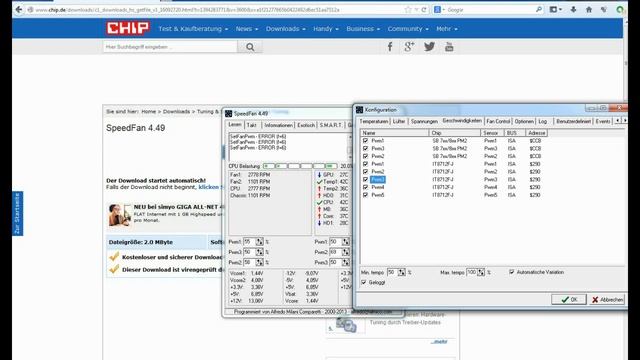Viewport: 640px width, 360px height.
Task: Select the Pwm4 row name
Action: (378, 187)
